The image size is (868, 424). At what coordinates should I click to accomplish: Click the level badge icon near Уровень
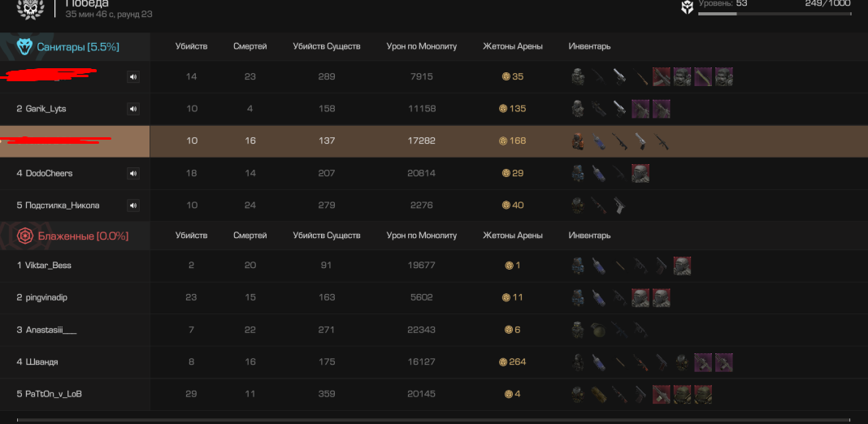687,6
